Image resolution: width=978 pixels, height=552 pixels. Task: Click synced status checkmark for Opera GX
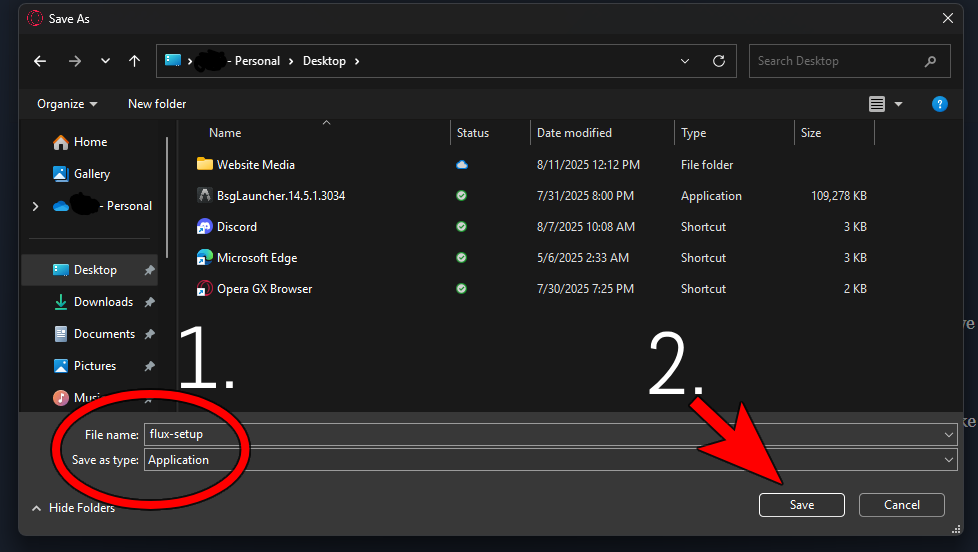462,289
